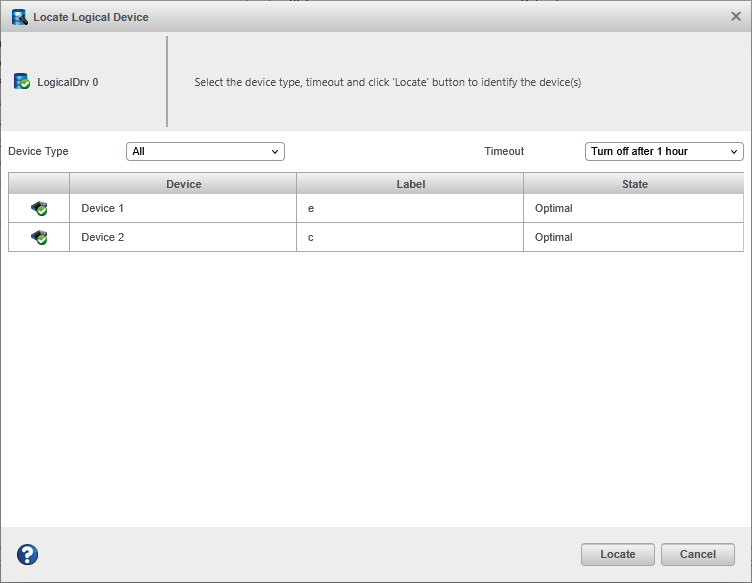The width and height of the screenshot is (752, 583).
Task: Close the Locate Logical Device dialog
Action: 736,16
